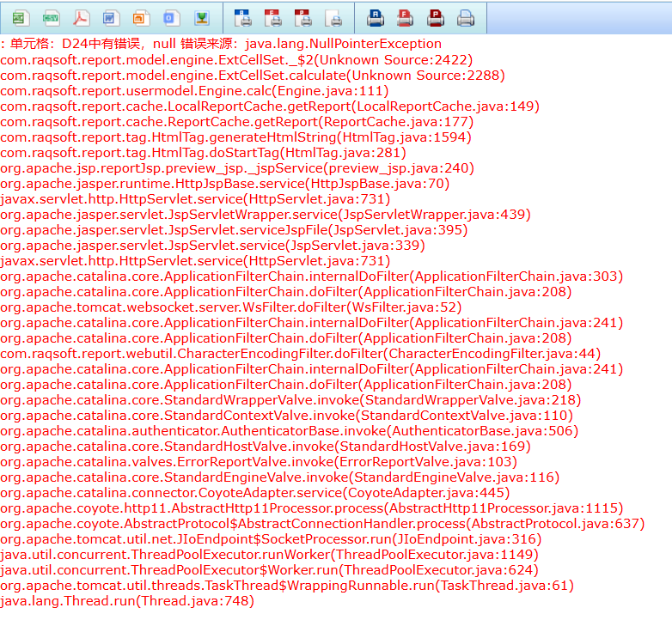The image size is (672, 620).
Task: Click the ThreadPoolExecutor$Worker.run line
Action: [269, 570]
